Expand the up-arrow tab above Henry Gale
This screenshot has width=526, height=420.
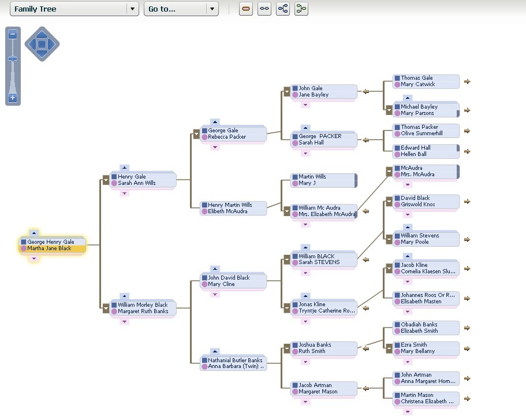point(125,168)
